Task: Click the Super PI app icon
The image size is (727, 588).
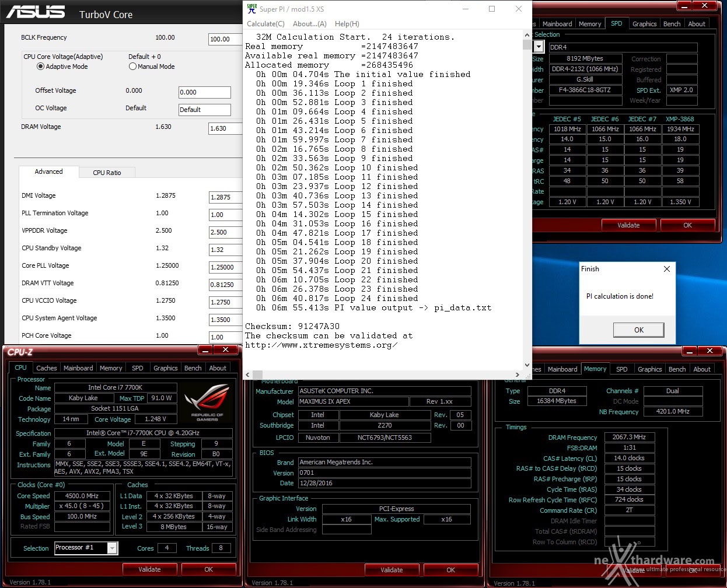Action: point(251,9)
